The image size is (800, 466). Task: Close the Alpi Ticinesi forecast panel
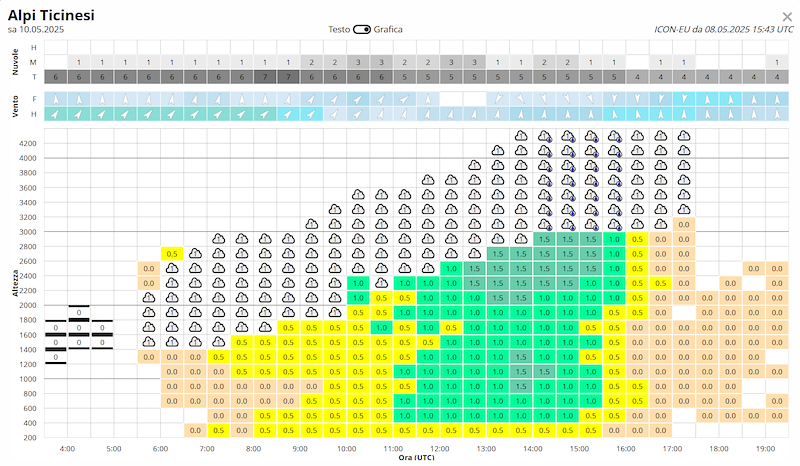pyautogui.click(x=787, y=16)
